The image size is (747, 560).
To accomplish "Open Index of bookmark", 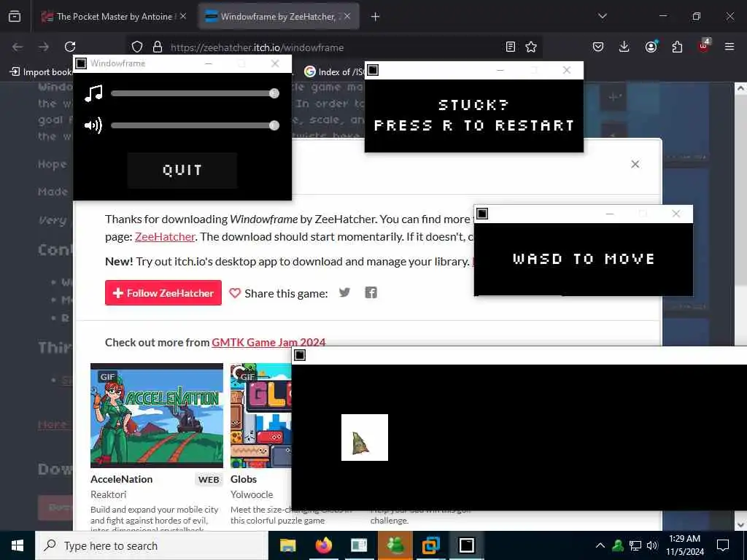I will (x=334, y=72).
